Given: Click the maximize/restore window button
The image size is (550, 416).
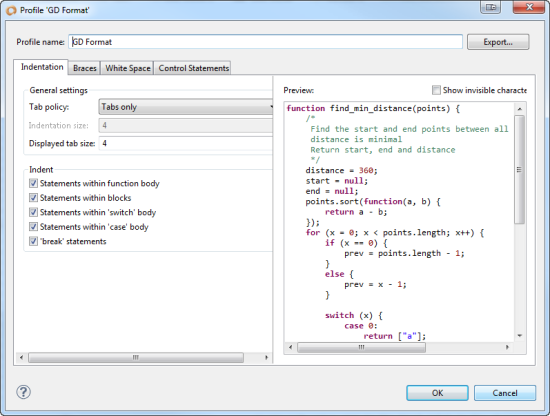Looking at the screenshot, I should (x=491, y=7).
